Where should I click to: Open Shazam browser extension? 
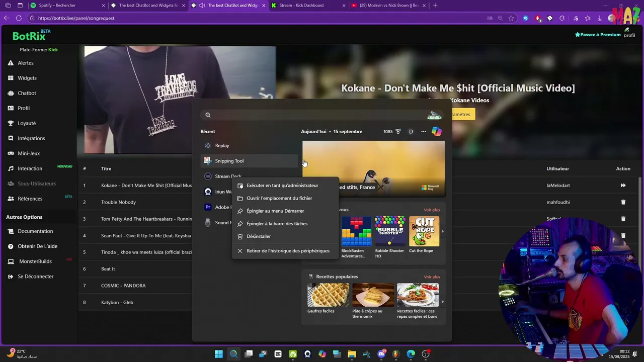coord(526,18)
